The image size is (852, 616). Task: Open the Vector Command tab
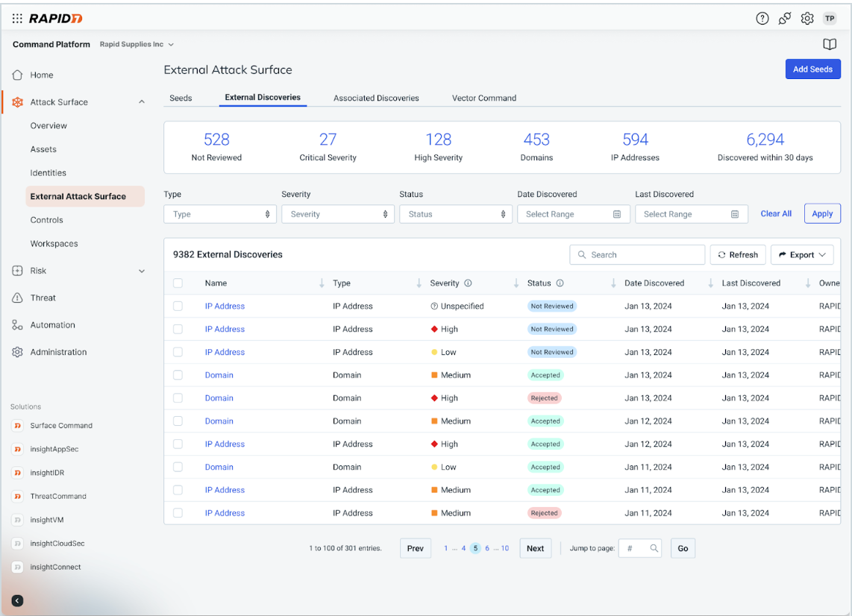pyautogui.click(x=483, y=98)
